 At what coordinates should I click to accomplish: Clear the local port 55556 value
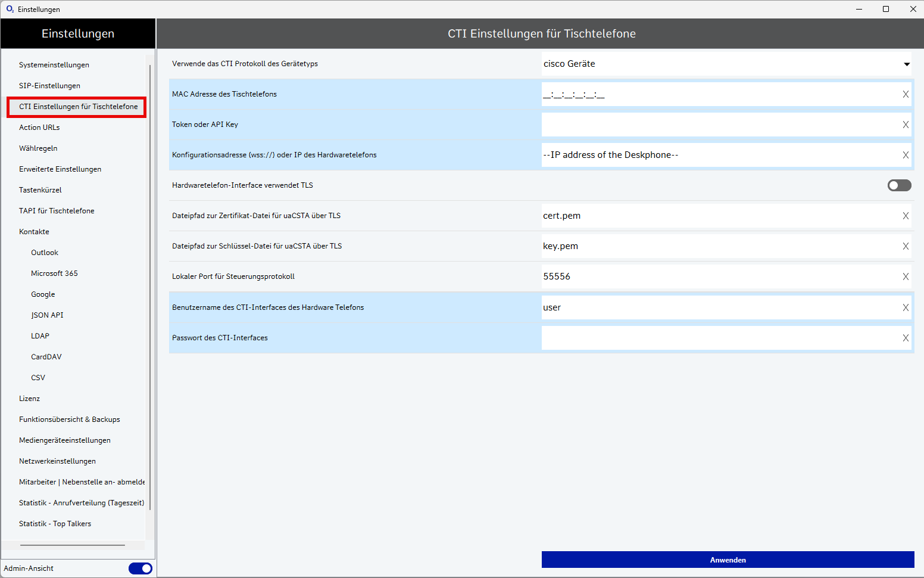click(905, 276)
